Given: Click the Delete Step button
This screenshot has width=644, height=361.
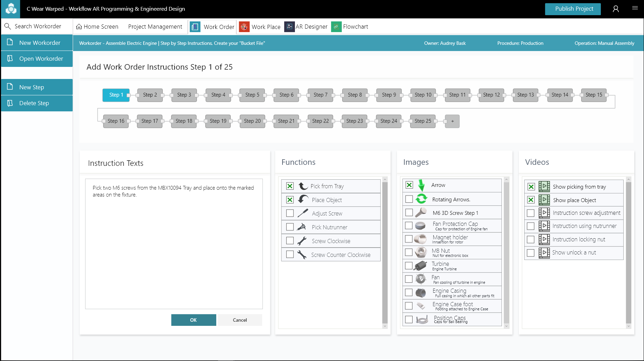Looking at the screenshot, I should point(37,103).
